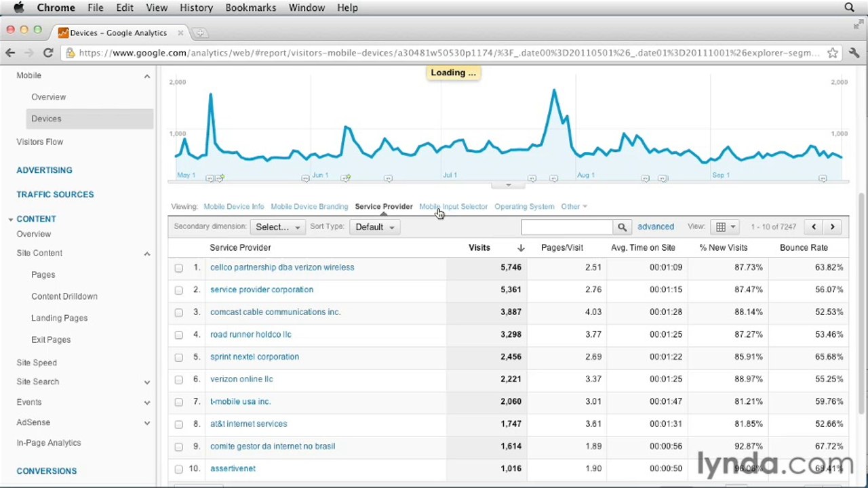Switch to Mobile Device Info view
The width and height of the screenshot is (868, 488).
click(x=233, y=207)
